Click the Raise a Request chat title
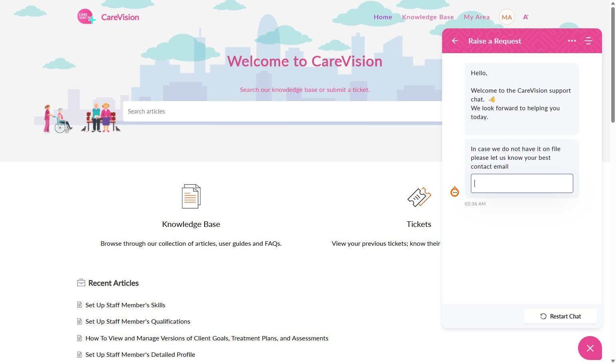The height and width of the screenshot is (364, 616). (x=495, y=41)
